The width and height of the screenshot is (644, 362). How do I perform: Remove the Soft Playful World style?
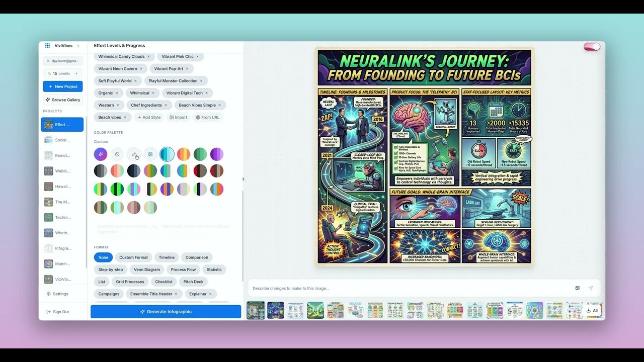tap(135, 81)
